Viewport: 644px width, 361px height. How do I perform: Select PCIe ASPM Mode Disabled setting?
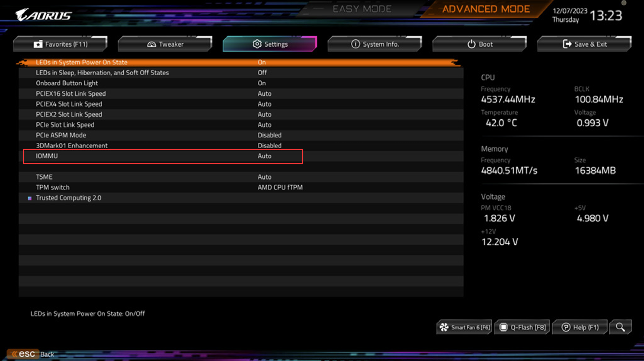(269, 135)
